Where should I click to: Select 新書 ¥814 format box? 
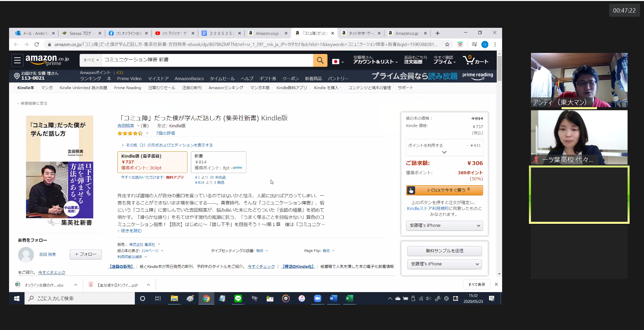pyautogui.click(x=218, y=162)
